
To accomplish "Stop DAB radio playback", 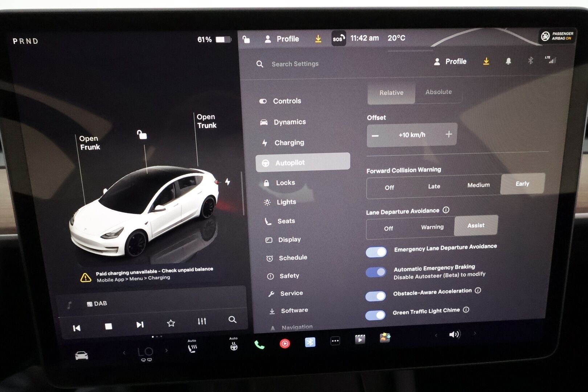I will coord(109,326).
